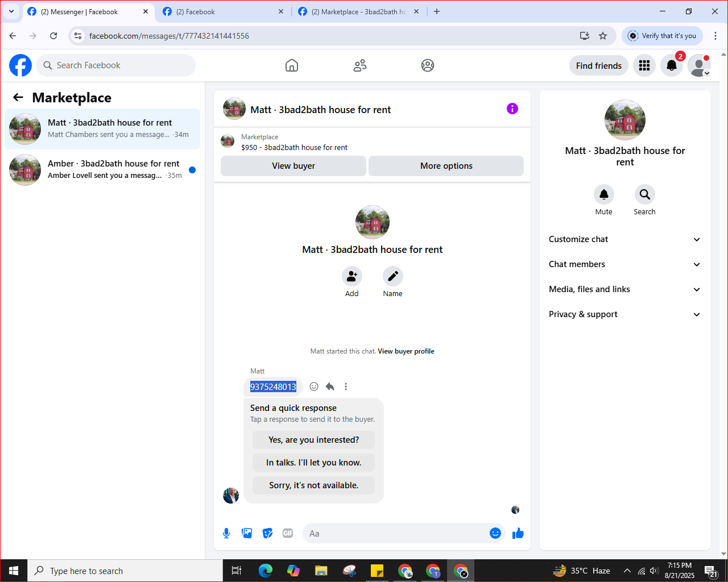
Task: Open emoji picker in message box
Action: click(x=495, y=533)
